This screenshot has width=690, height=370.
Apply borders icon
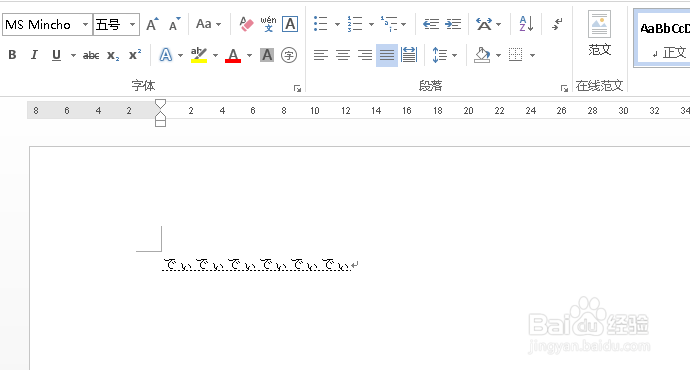point(515,55)
